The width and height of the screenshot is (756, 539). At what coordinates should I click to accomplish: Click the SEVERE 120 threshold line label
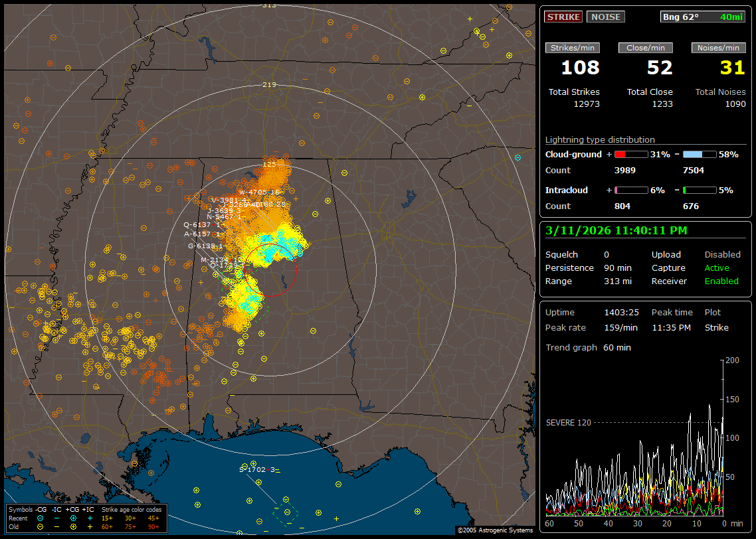[568, 422]
